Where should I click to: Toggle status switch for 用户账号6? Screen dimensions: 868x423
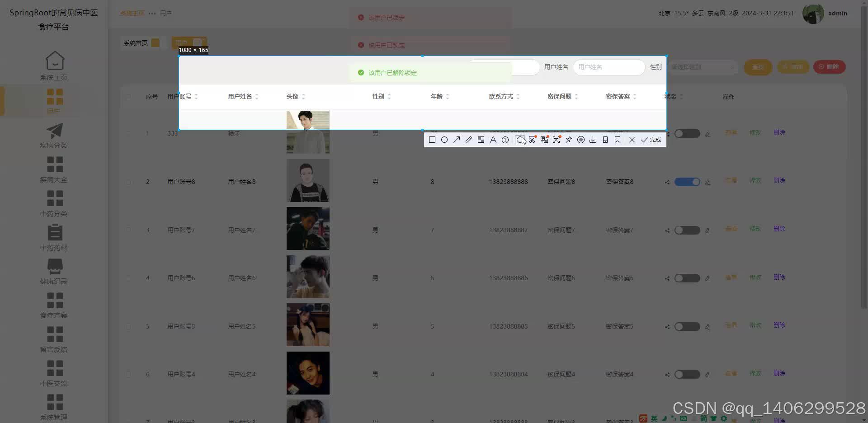pos(687,278)
